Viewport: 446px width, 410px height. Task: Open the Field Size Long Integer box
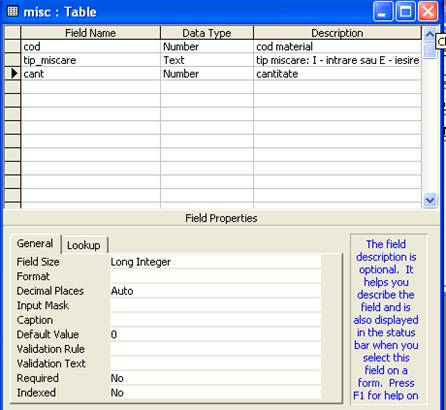click(215, 262)
